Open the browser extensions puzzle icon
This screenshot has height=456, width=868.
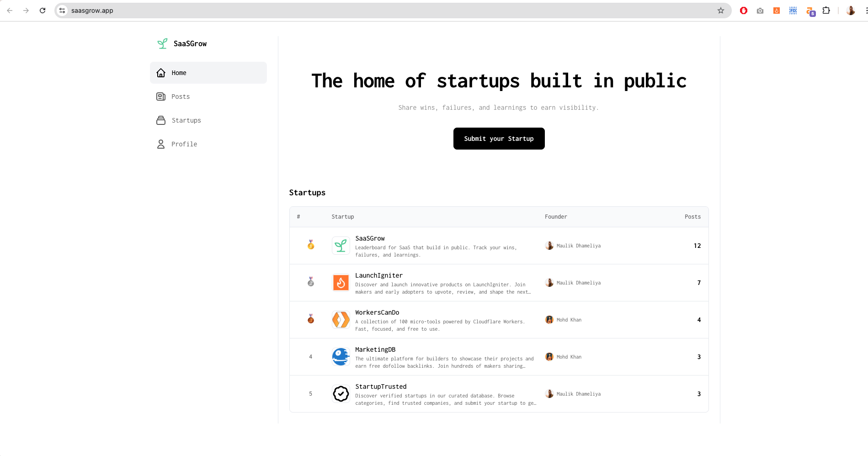[826, 11]
